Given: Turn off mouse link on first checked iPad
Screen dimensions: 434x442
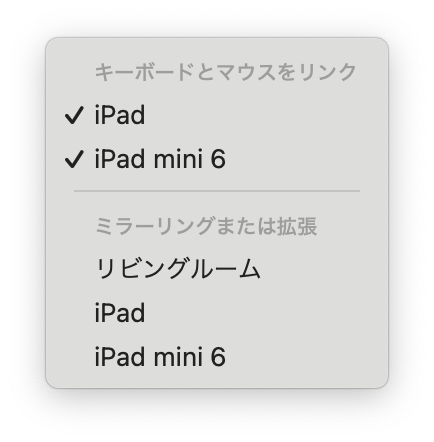Looking at the screenshot, I should tap(217, 115).
